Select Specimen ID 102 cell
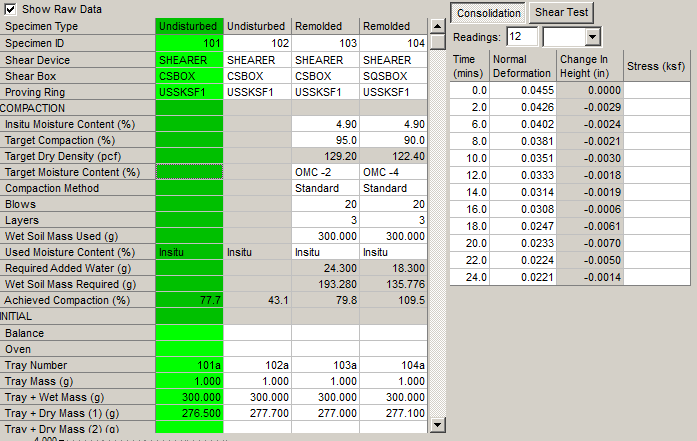Viewport: 697px width, 441px height. [x=258, y=44]
